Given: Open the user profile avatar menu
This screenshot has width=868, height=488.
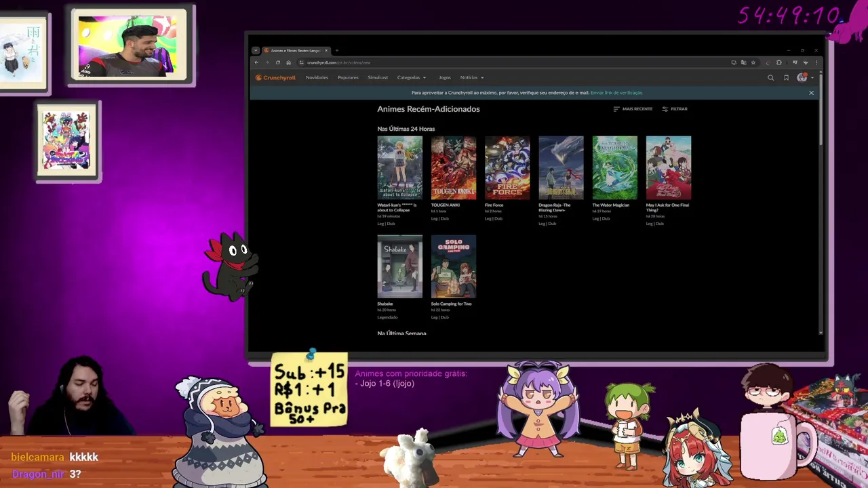Looking at the screenshot, I should tap(804, 78).
